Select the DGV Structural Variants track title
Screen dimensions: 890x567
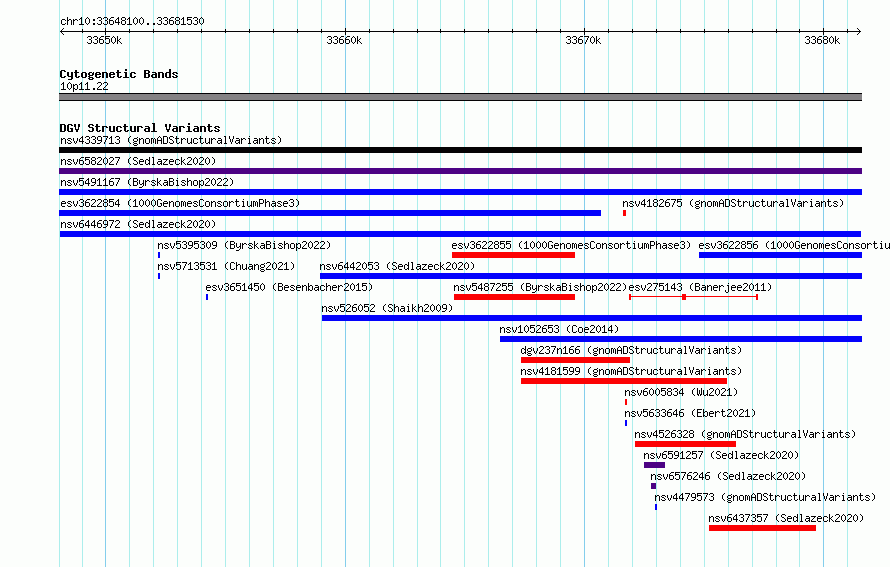click(x=140, y=128)
